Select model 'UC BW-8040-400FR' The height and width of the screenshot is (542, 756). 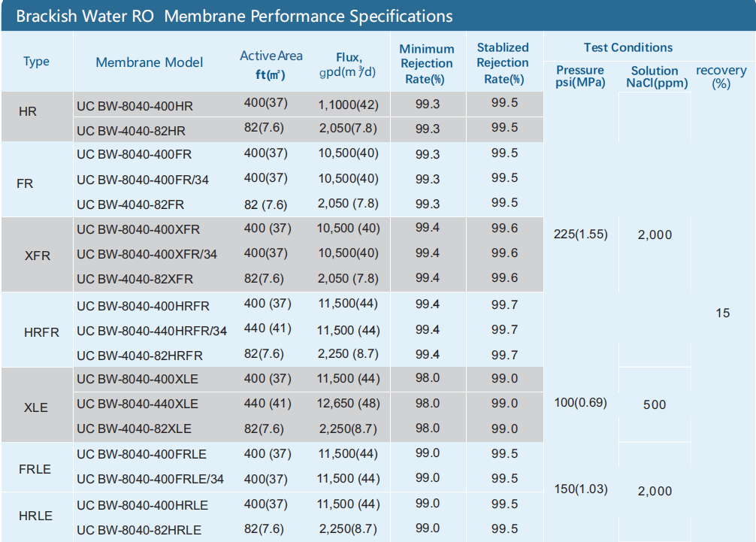pyautogui.click(x=134, y=155)
